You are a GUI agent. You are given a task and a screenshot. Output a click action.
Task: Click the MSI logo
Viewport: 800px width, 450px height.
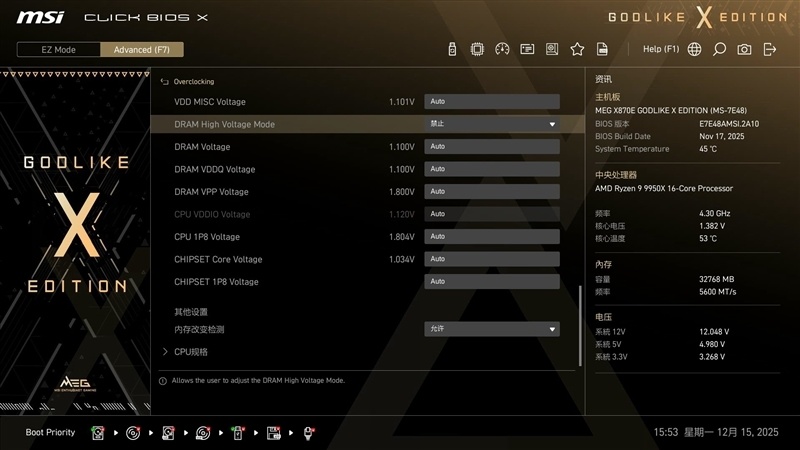click(x=40, y=18)
